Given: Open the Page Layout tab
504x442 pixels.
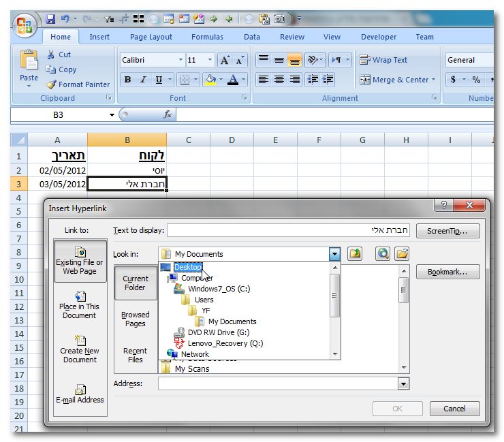Looking at the screenshot, I should click(x=151, y=37).
